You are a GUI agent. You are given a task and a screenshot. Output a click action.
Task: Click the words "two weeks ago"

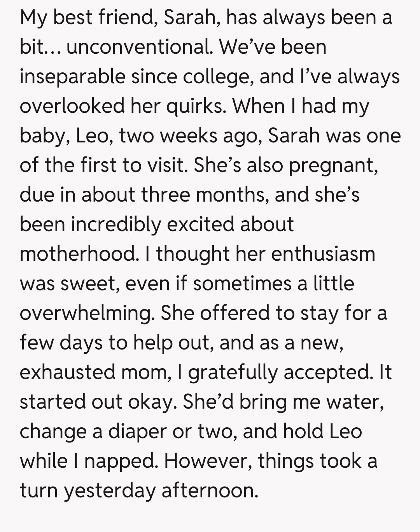tap(190, 135)
